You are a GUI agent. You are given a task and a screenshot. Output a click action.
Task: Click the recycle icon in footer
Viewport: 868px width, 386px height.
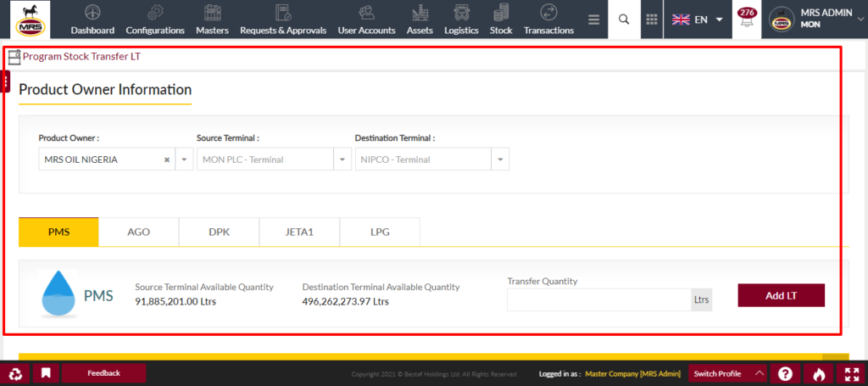[15, 373]
